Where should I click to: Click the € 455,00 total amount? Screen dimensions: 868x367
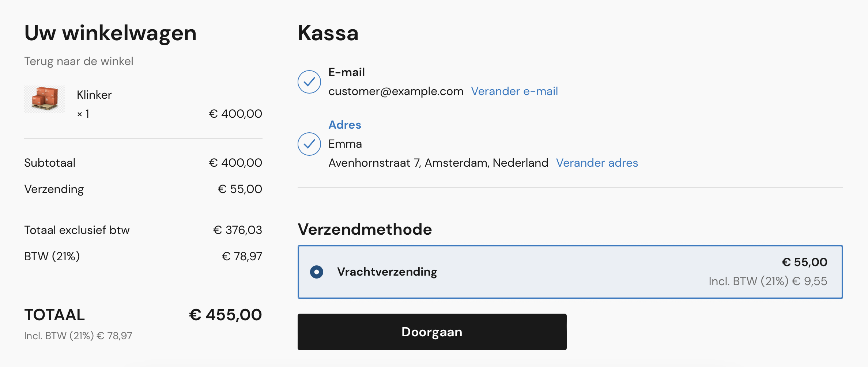click(225, 315)
